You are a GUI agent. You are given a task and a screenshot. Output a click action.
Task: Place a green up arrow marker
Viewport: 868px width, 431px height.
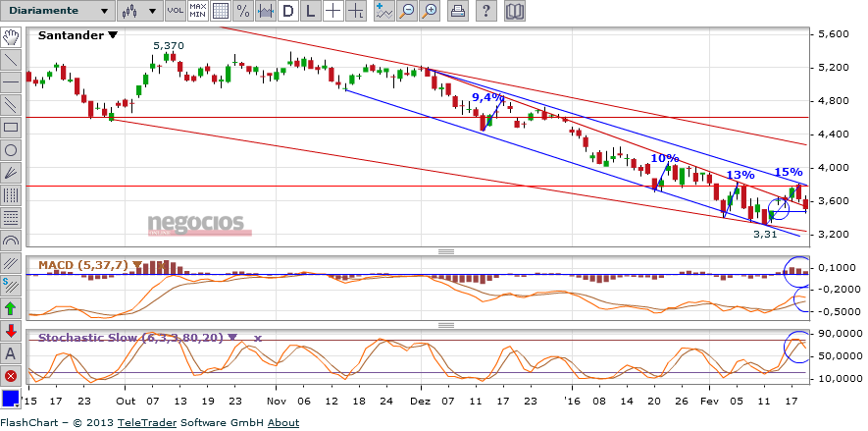pos(11,308)
